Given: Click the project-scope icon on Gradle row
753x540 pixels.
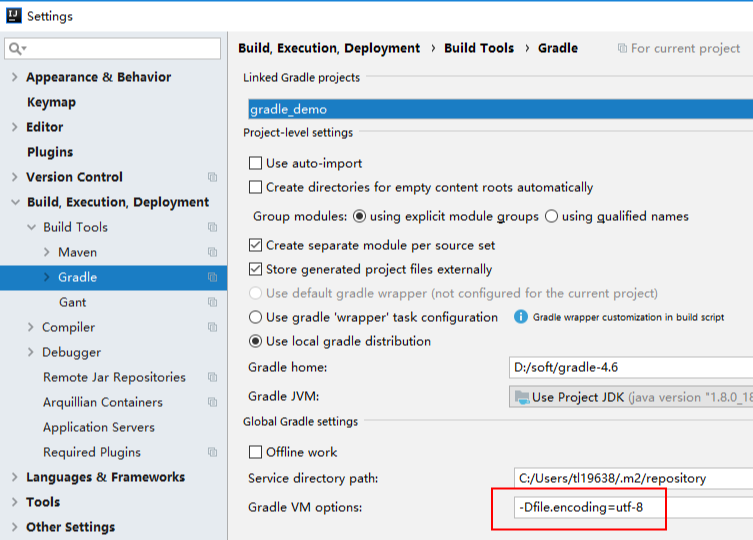Looking at the screenshot, I should (212, 277).
